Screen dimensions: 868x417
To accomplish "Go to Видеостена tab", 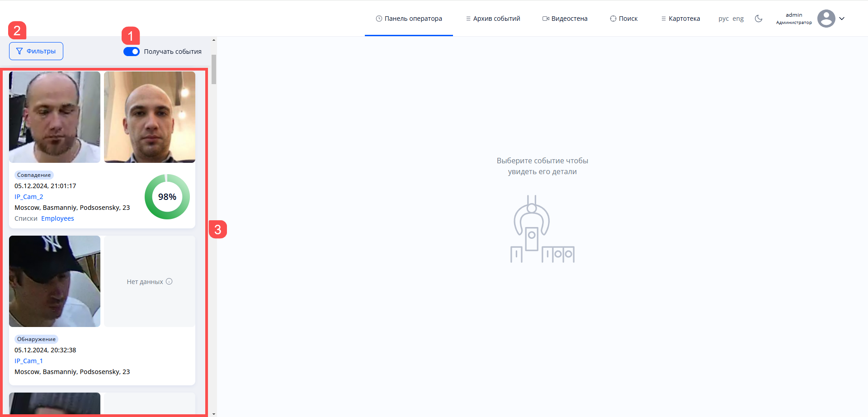I will pos(565,19).
